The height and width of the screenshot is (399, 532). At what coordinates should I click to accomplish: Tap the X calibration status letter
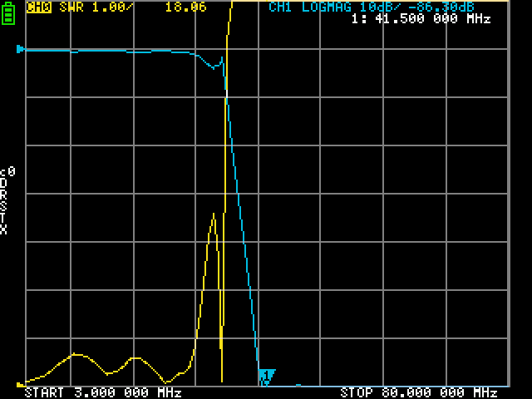pos(4,230)
